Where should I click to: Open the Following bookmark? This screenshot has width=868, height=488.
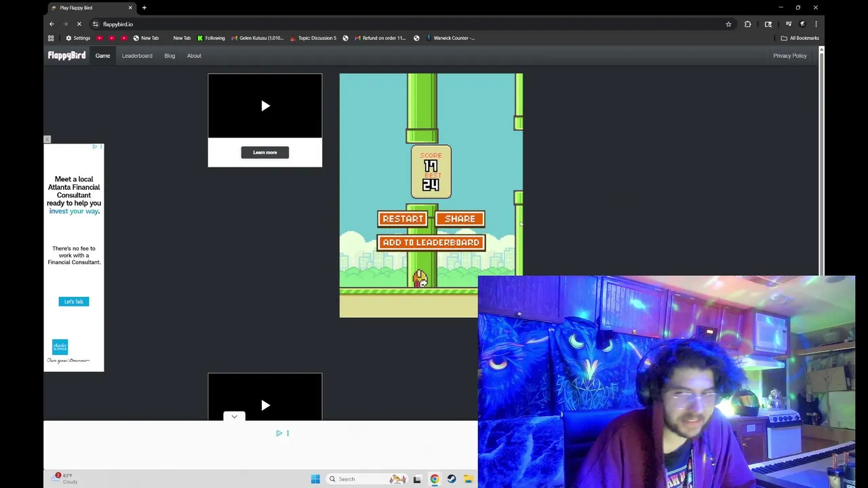[x=211, y=38]
